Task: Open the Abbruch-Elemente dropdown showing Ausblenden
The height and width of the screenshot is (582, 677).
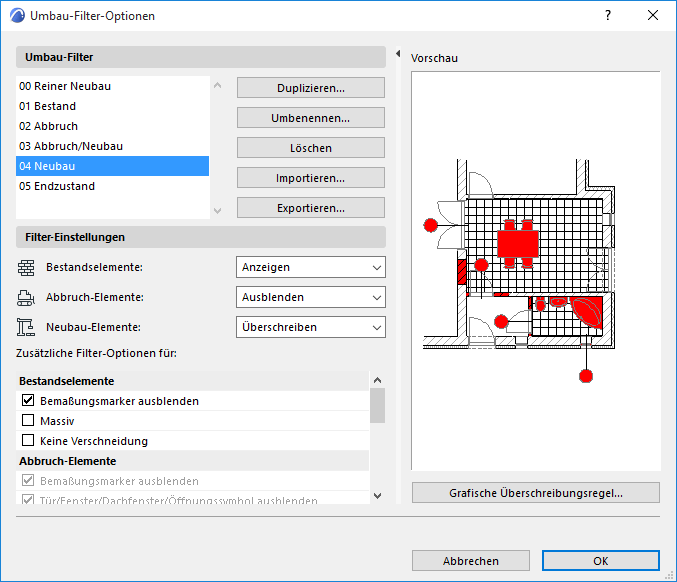Action: click(x=311, y=297)
